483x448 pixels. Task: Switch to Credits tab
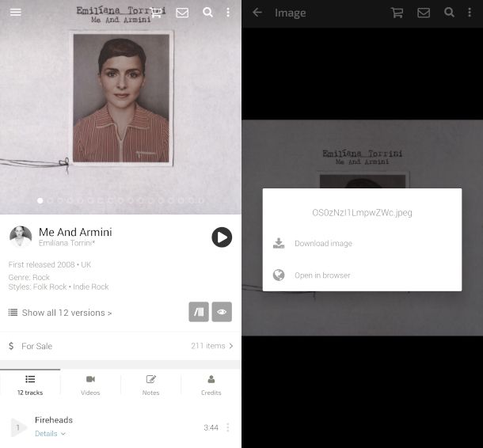click(211, 385)
